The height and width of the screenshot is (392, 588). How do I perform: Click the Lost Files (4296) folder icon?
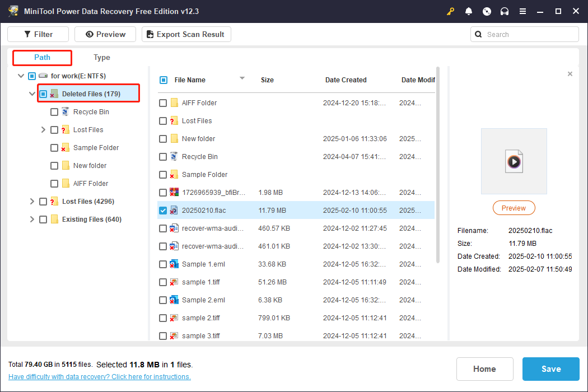coord(54,202)
